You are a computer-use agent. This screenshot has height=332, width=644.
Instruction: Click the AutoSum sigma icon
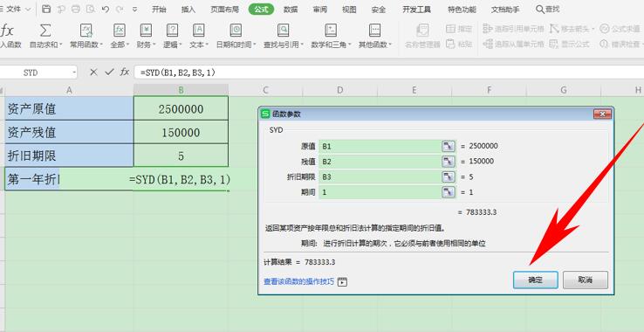pyautogui.click(x=45, y=31)
